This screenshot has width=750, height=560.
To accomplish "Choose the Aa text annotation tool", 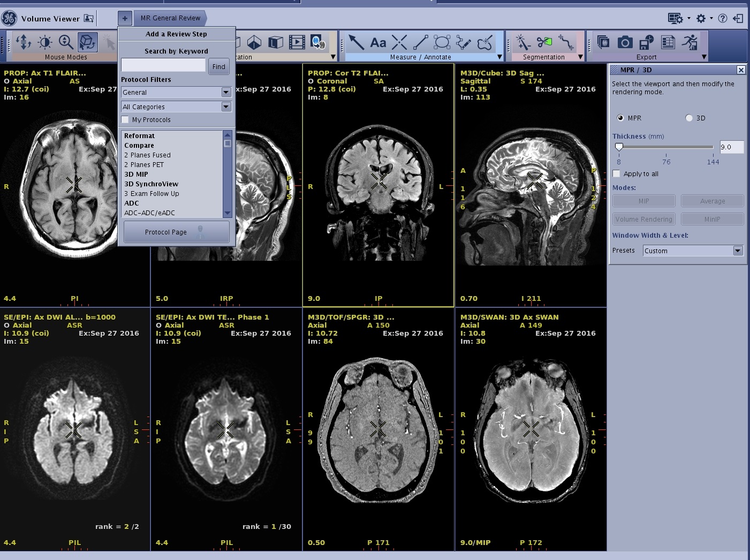I will 378,42.
